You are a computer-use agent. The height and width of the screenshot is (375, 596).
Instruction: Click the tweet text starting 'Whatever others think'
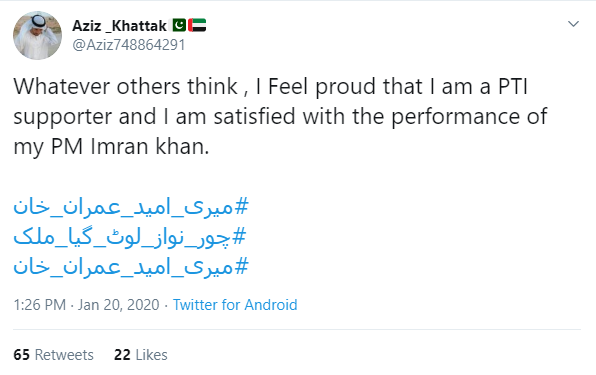click(281, 116)
